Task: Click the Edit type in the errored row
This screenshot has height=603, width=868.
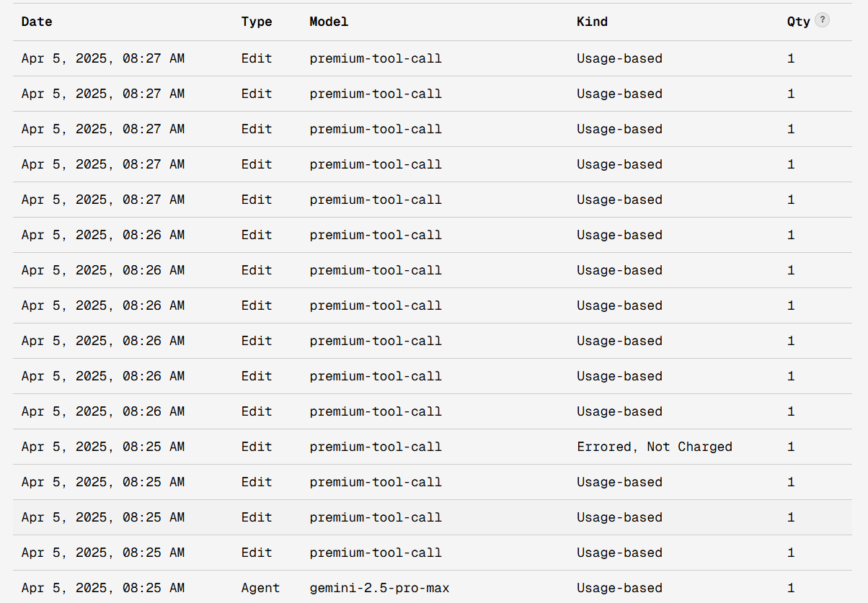Action: [x=257, y=447]
